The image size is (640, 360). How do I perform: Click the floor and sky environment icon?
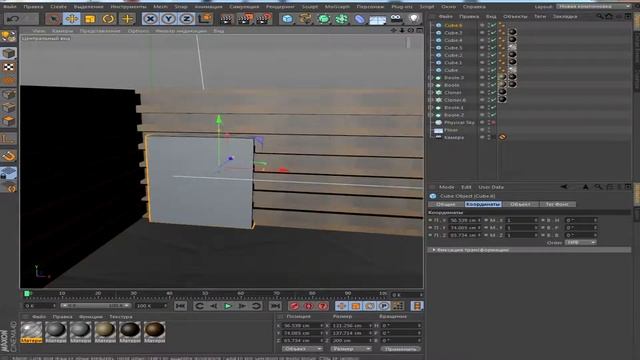pyautogui.click(x=378, y=19)
